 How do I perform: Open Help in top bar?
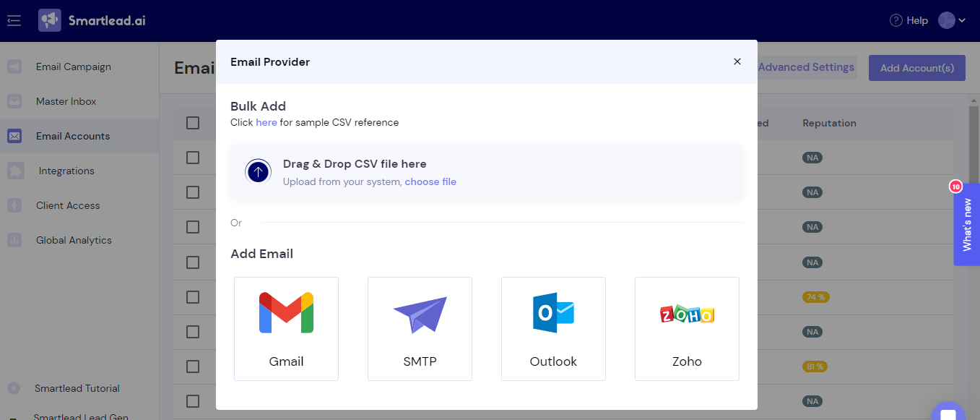tap(909, 20)
